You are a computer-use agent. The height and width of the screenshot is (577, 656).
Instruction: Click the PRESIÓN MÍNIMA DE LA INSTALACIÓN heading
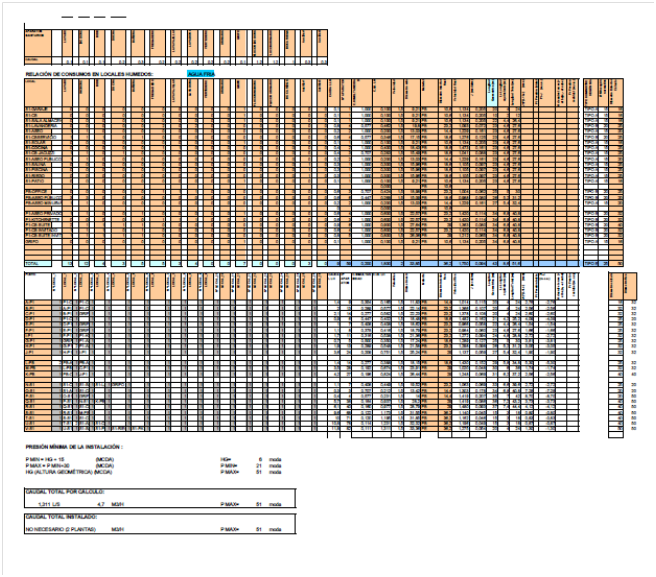pos(75,445)
